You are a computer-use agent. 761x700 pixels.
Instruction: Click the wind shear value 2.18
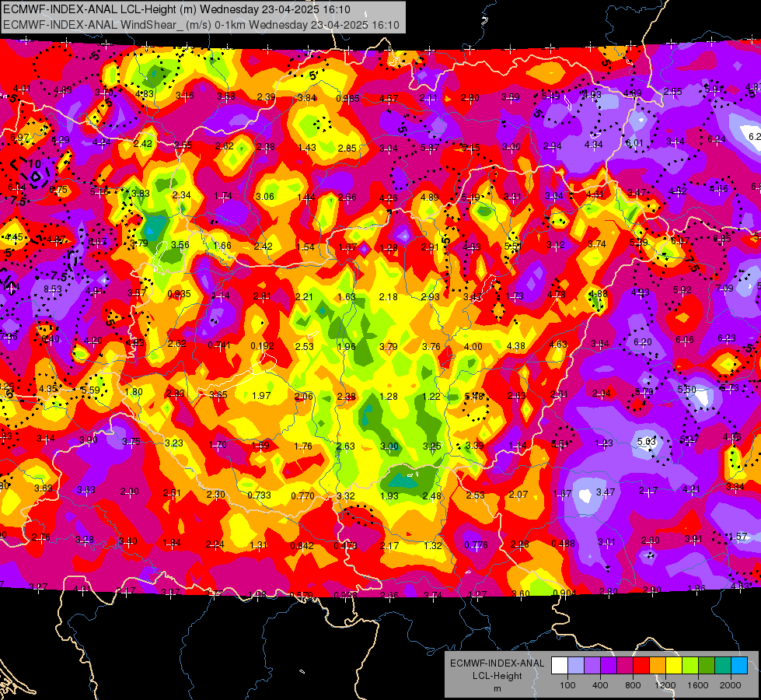[x=388, y=297]
